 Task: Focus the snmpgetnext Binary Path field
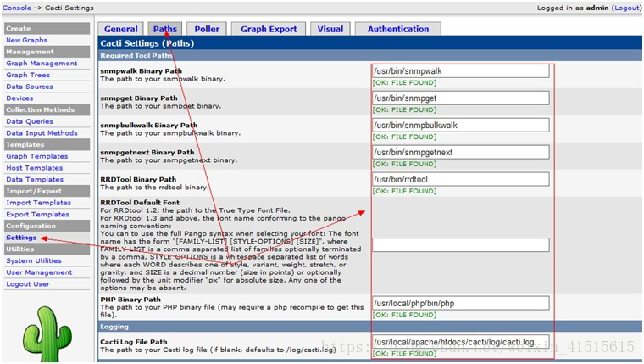(460, 152)
